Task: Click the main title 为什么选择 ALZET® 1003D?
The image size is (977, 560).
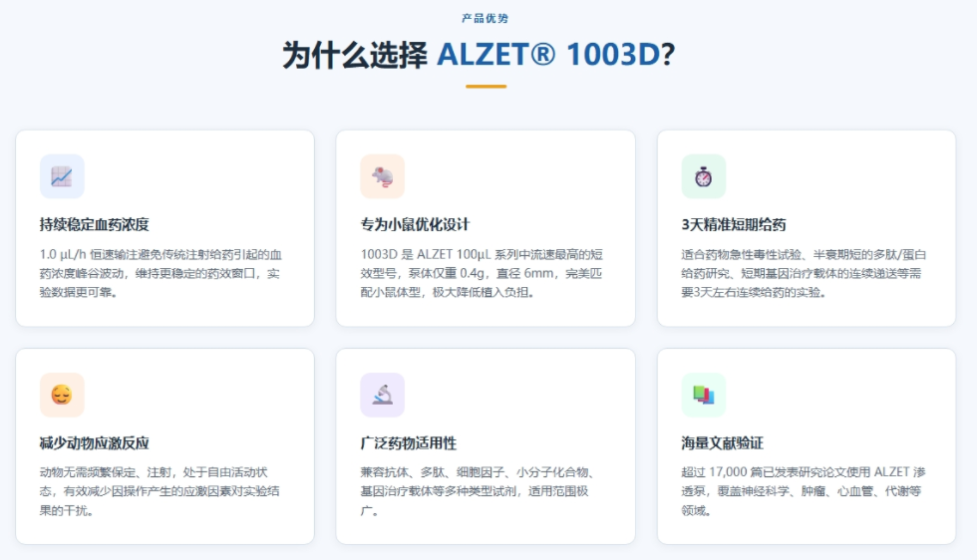Action: coord(480,54)
